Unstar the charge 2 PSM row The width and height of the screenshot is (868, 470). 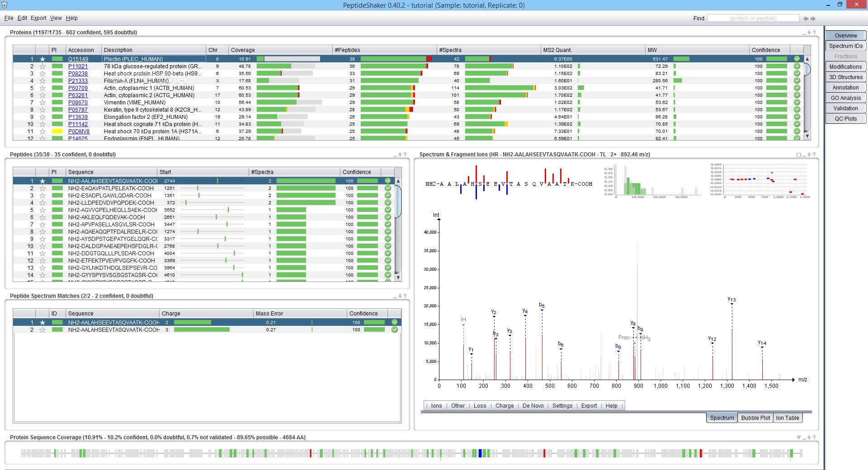pyautogui.click(x=42, y=323)
